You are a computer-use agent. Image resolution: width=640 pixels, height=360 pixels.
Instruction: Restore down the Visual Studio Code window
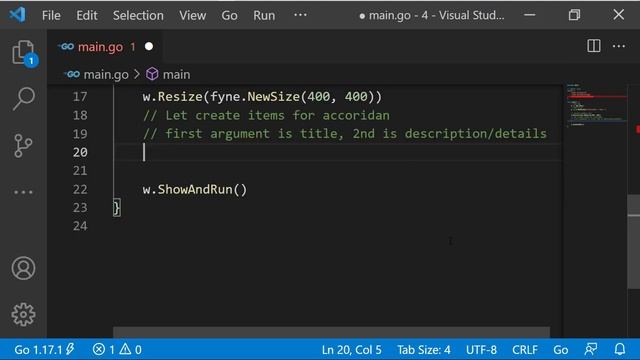coord(574,15)
